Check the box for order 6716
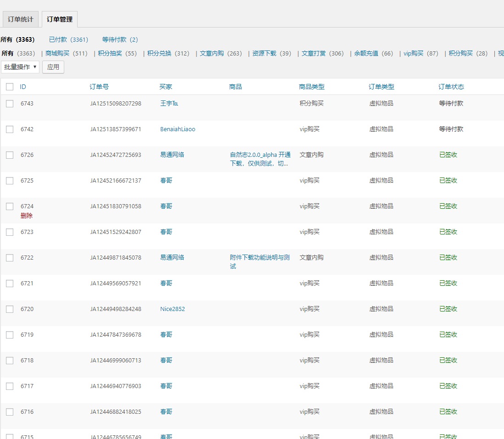The height and width of the screenshot is (439, 504). point(10,411)
